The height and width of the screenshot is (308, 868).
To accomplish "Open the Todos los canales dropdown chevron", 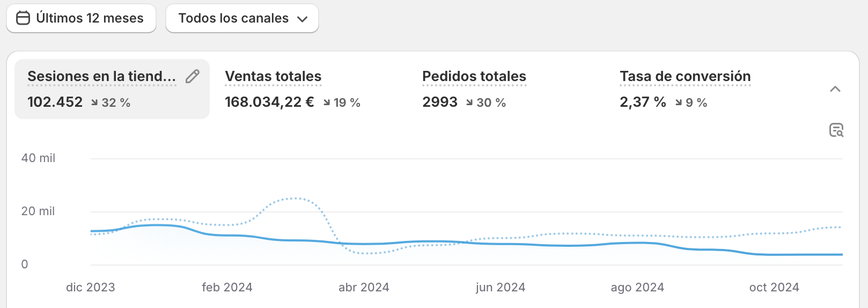I will [303, 19].
